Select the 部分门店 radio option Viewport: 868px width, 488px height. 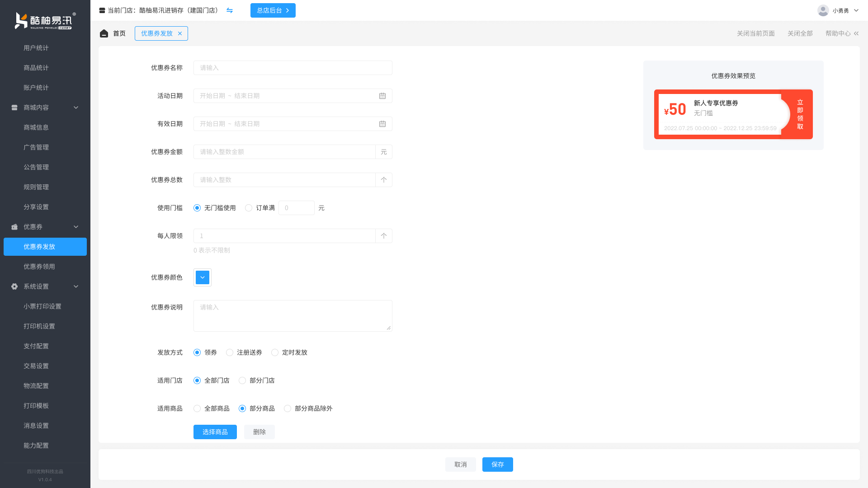click(242, 380)
